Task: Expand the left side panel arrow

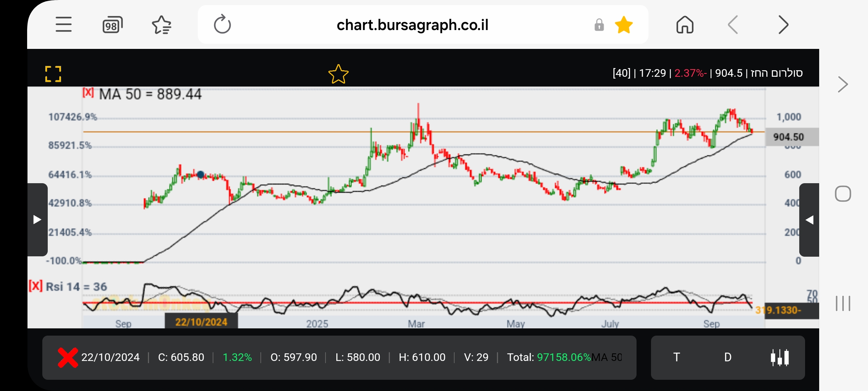Action: 37,219
